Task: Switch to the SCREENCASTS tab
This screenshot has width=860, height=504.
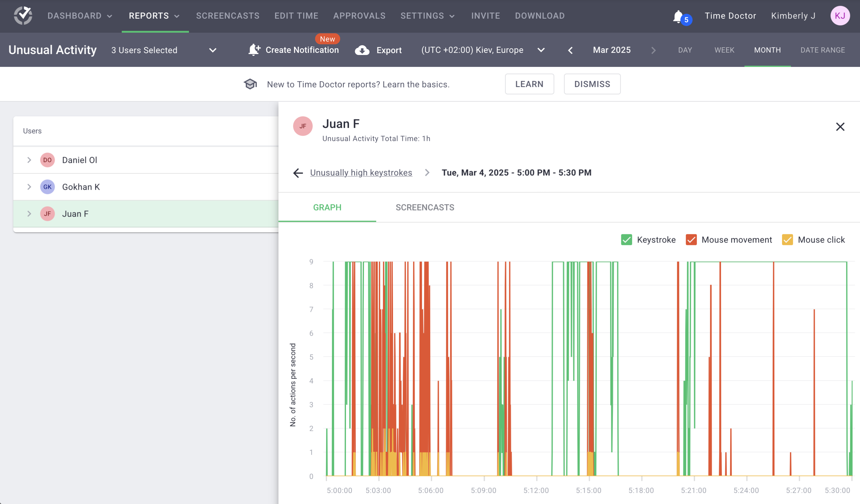Action: (x=424, y=207)
